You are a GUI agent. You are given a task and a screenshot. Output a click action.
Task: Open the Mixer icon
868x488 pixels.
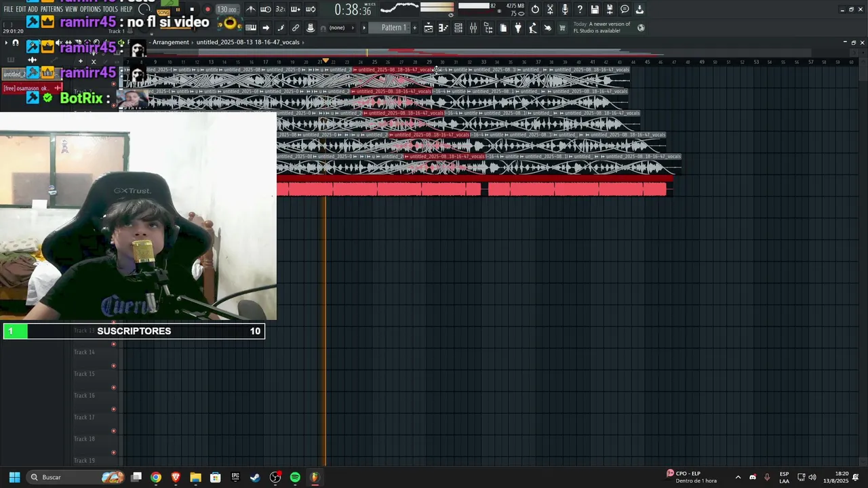[x=473, y=28]
